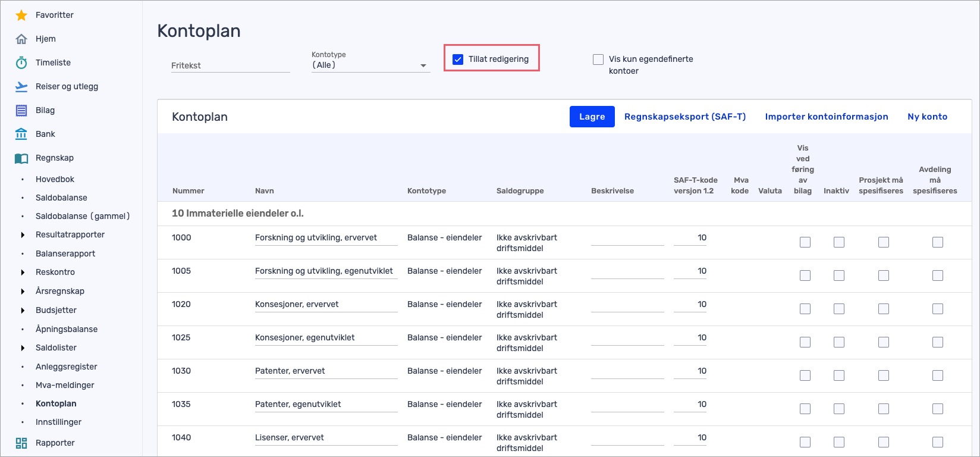Viewport: 980px width, 457px height.
Task: Select Kontoplan in the sidebar
Action: coord(56,403)
